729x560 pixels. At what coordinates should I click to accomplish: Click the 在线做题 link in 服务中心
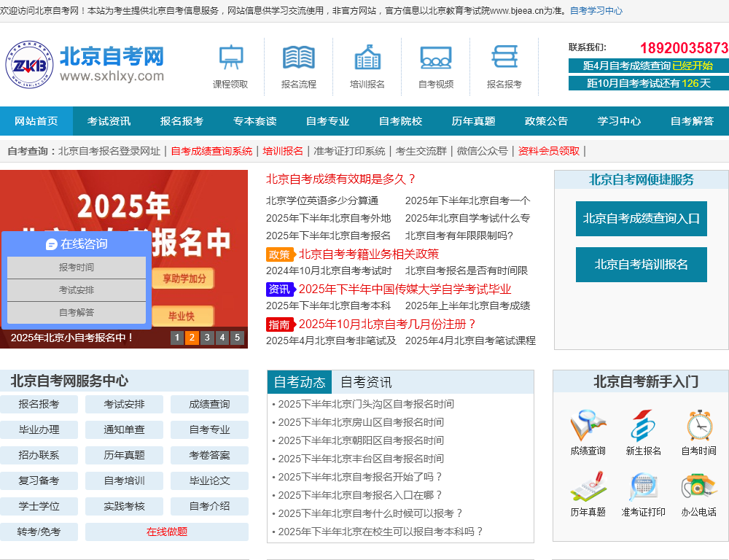[x=167, y=532]
